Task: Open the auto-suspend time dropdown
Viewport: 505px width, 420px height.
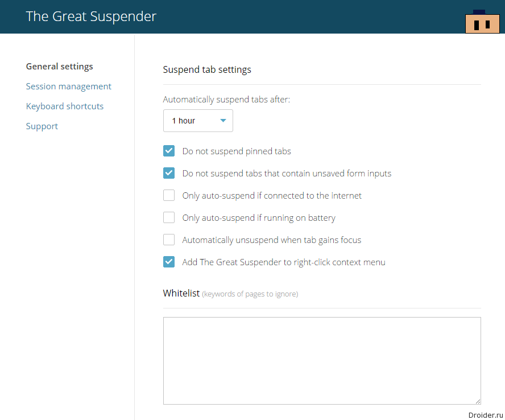Action: [198, 121]
